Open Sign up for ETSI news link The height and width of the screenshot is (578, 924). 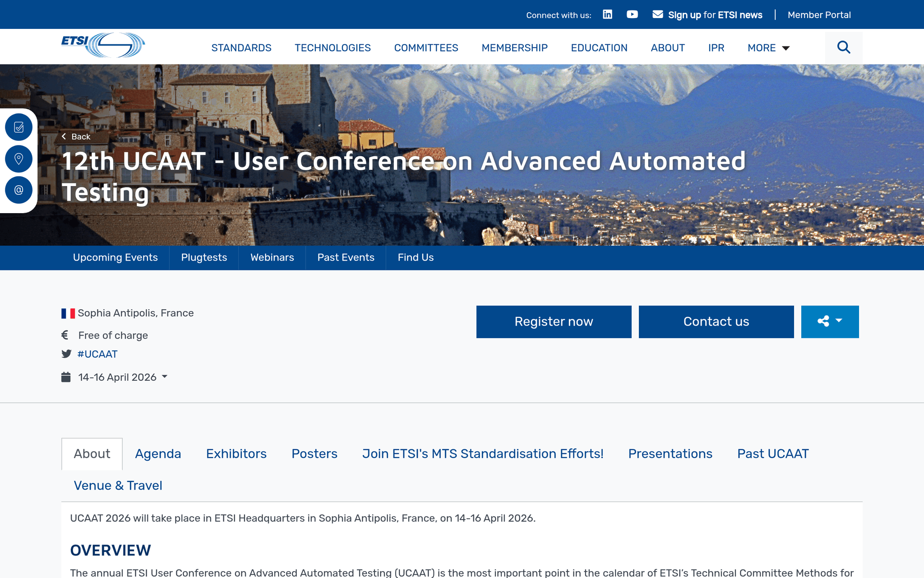pos(715,15)
